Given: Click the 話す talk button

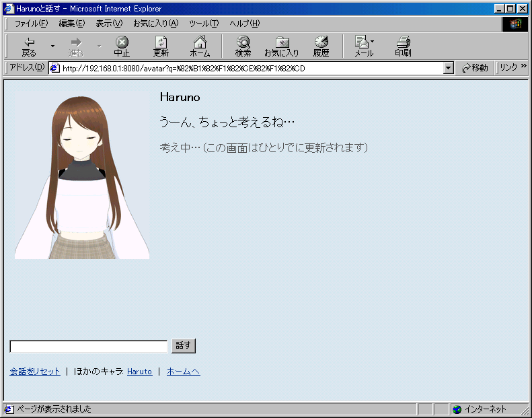Looking at the screenshot, I should point(184,346).
